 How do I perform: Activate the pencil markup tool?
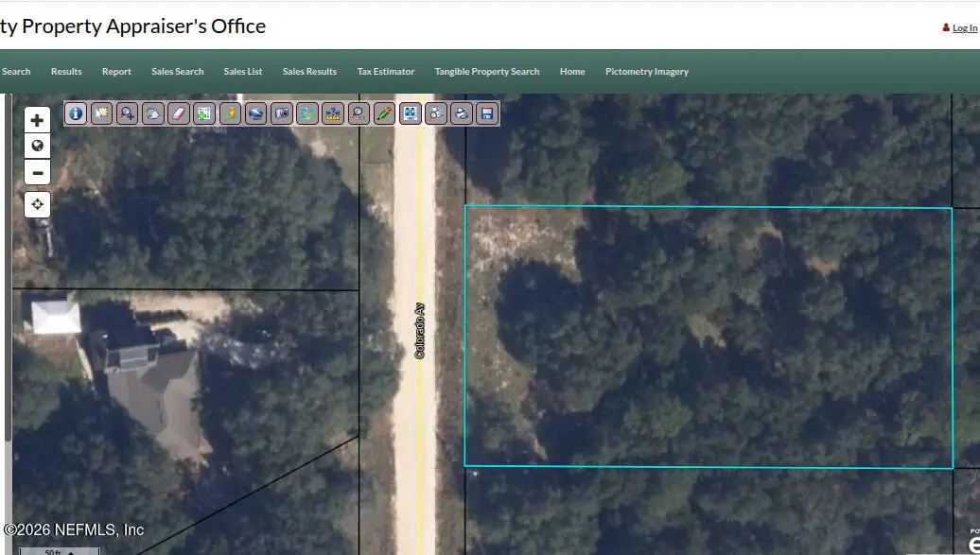[x=384, y=113]
